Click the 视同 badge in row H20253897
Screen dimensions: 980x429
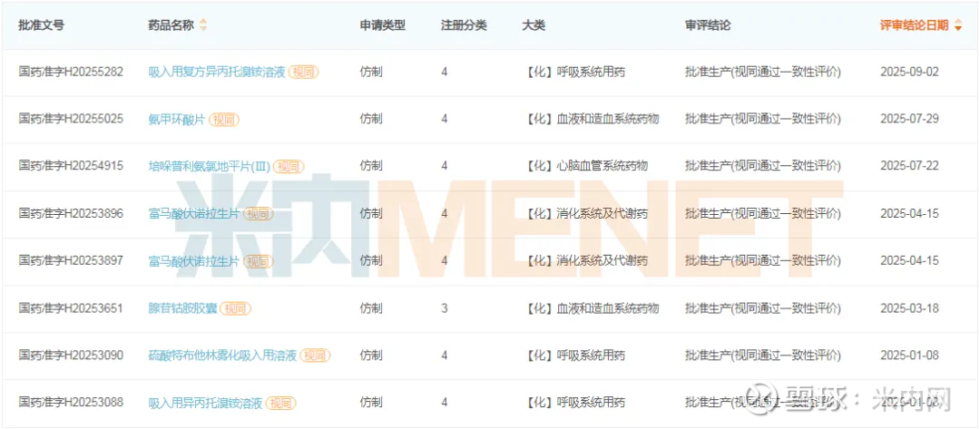(x=258, y=261)
